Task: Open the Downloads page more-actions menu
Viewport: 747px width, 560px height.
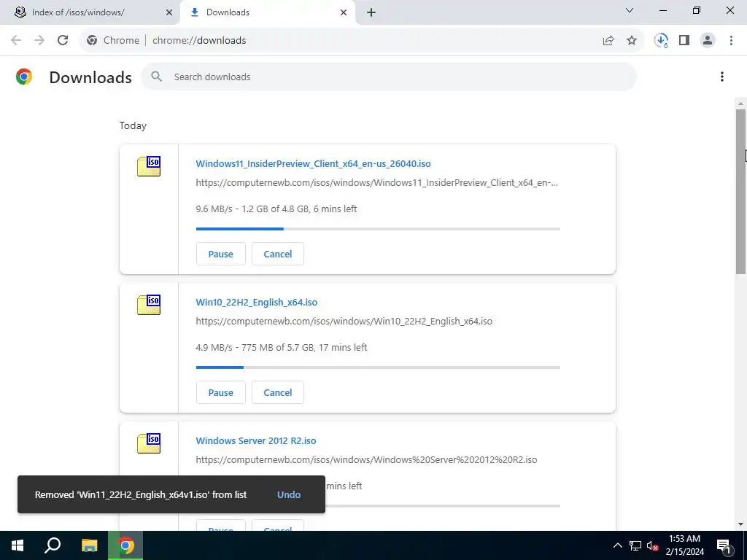Action: (722, 77)
